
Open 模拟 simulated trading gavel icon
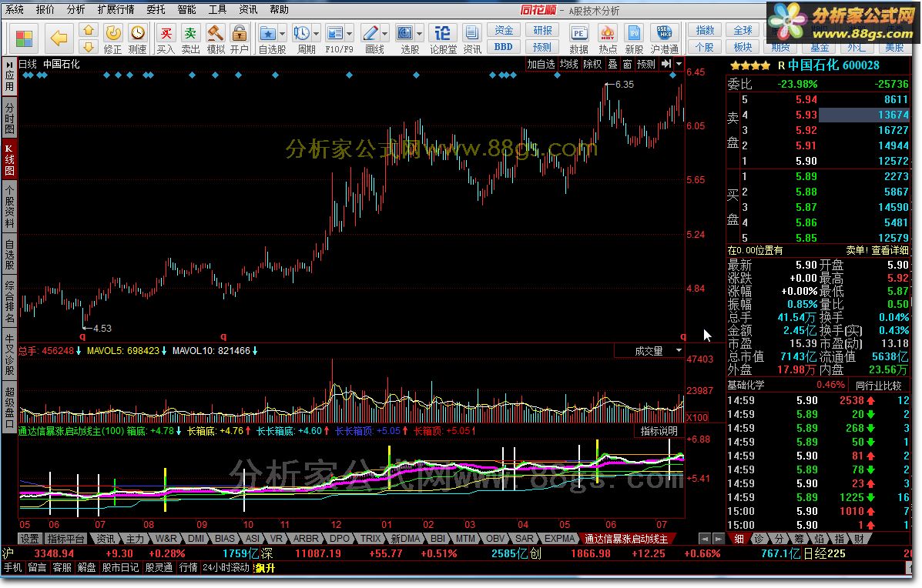[215, 33]
